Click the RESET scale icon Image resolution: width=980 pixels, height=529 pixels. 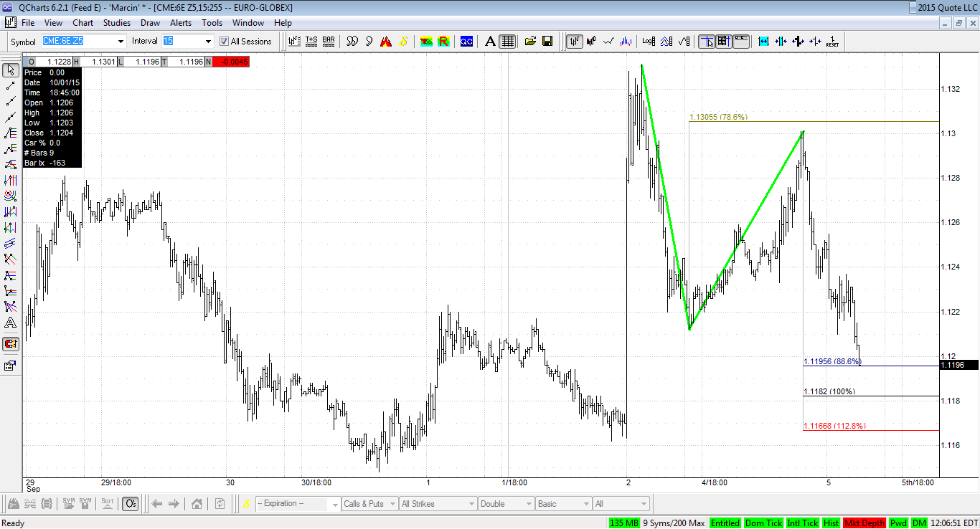(x=832, y=41)
